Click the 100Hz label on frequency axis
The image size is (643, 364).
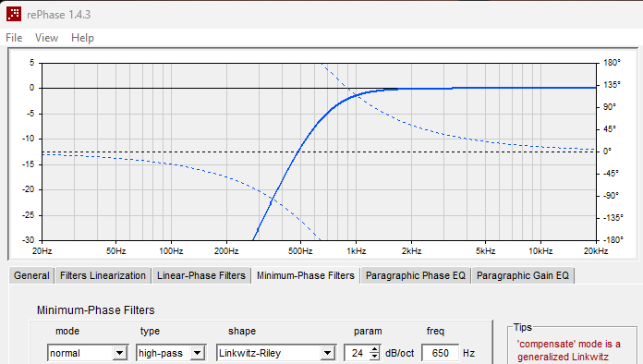point(171,251)
